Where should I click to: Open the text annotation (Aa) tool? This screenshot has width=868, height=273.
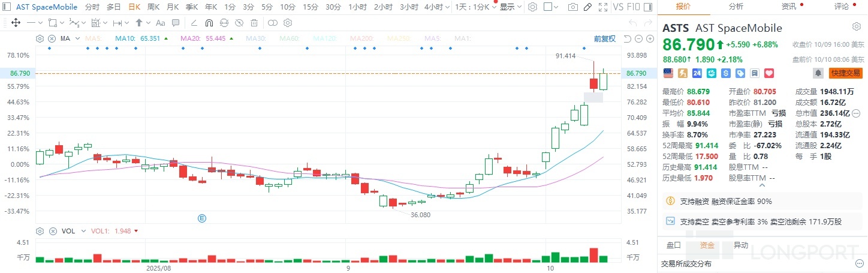click(x=160, y=23)
